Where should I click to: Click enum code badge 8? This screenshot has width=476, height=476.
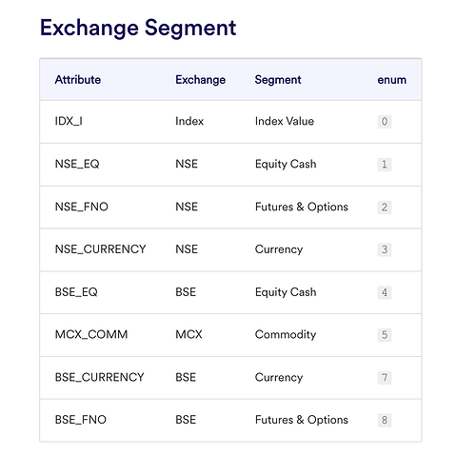pos(385,420)
